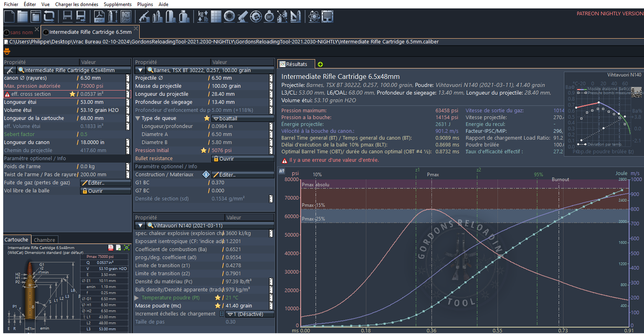Select the Résultats tab
The height and width of the screenshot is (334, 644).
[x=296, y=64]
